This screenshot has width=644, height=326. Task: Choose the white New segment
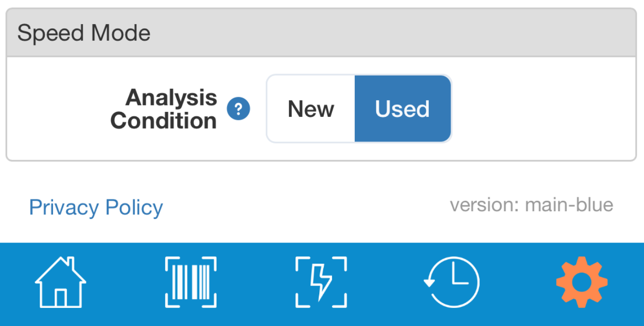310,109
